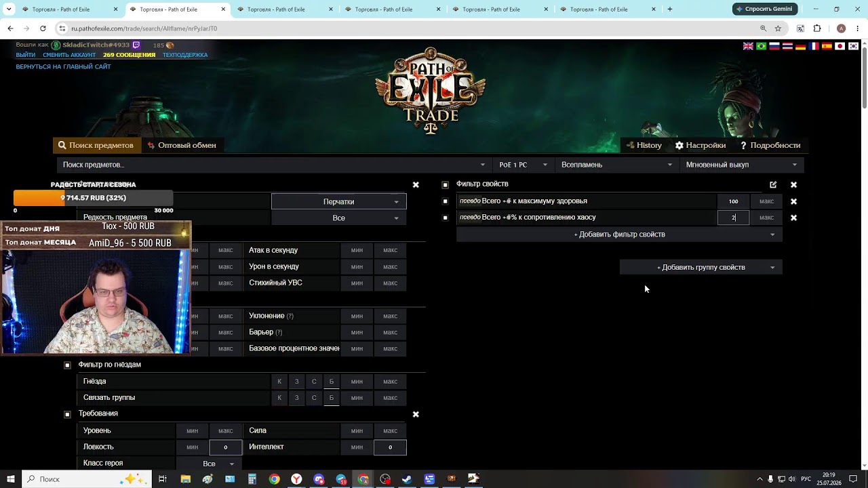Viewport: 868px width, 488px height.
Task: Click the edit icon beside Фильтр свойств
Action: pos(773,184)
